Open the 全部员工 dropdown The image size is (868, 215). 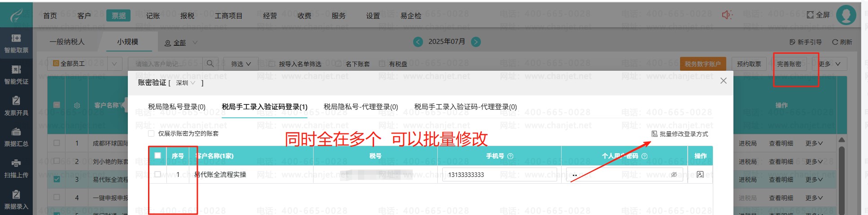[84, 64]
